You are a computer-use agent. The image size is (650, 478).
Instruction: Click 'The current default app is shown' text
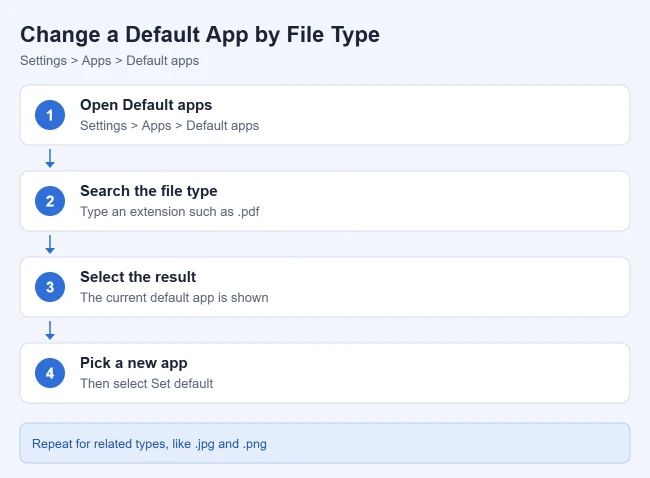pyautogui.click(x=174, y=298)
